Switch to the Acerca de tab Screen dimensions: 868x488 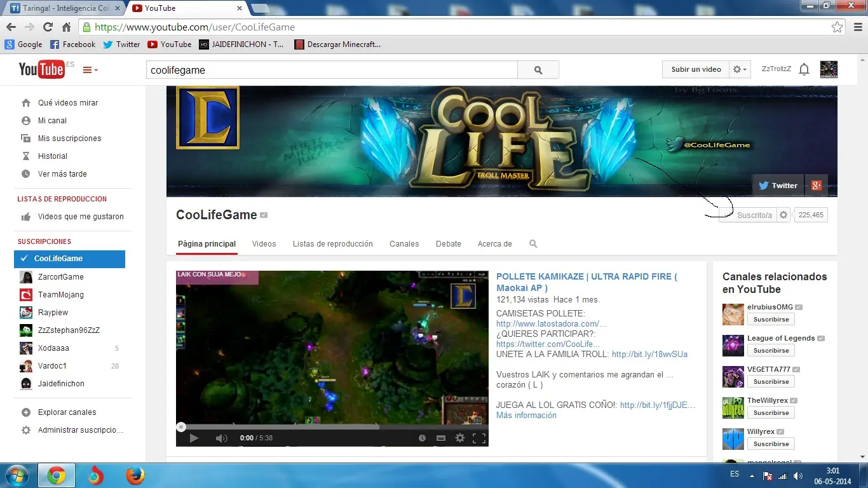coord(494,243)
